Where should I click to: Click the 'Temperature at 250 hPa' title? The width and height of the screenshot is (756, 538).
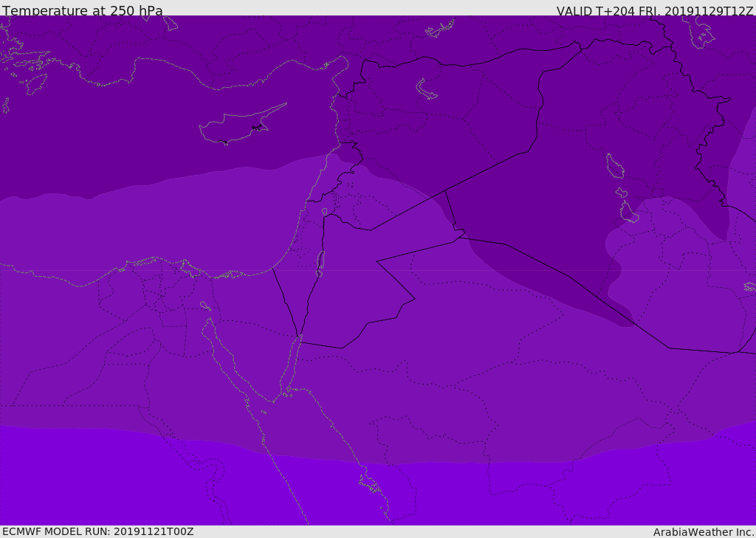[x=83, y=10]
